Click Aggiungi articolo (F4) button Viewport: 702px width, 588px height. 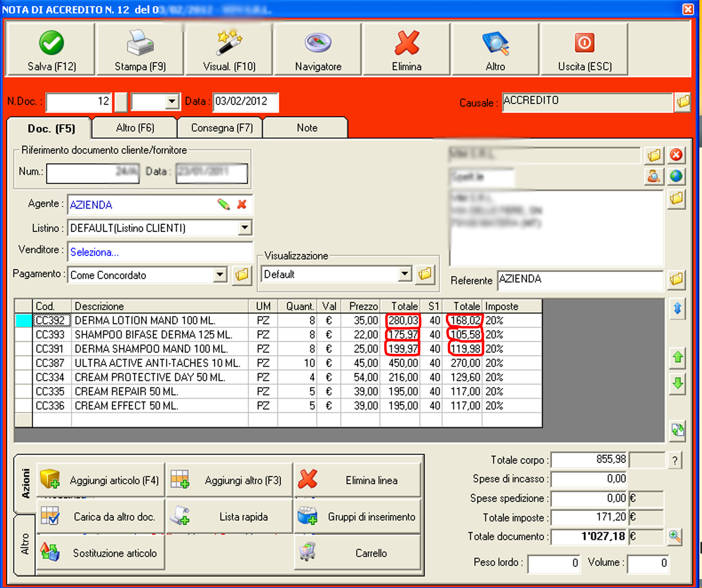pyautogui.click(x=100, y=480)
